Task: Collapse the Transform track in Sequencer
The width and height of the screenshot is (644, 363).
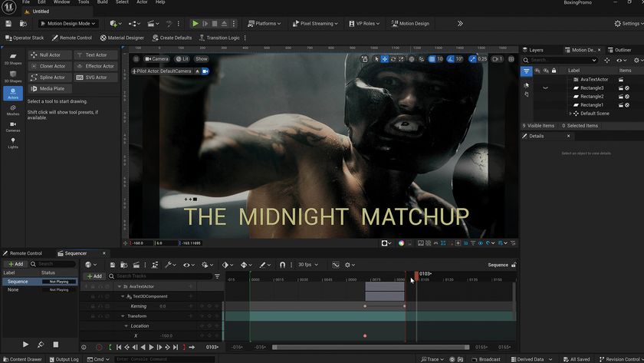Action: pos(123,316)
